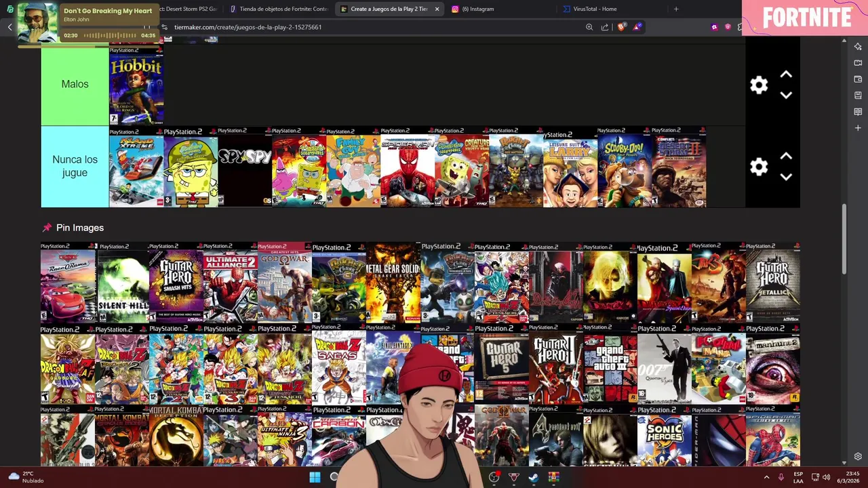Select the Grand Theft Auto III cover

[610, 364]
